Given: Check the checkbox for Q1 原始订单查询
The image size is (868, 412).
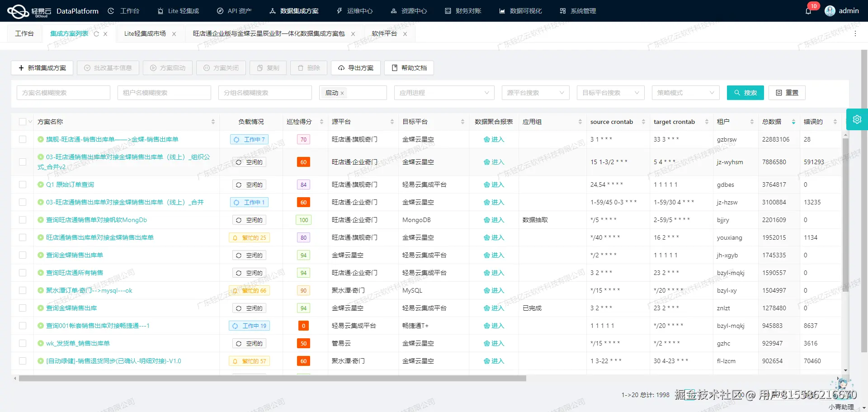Looking at the screenshot, I should (23, 185).
